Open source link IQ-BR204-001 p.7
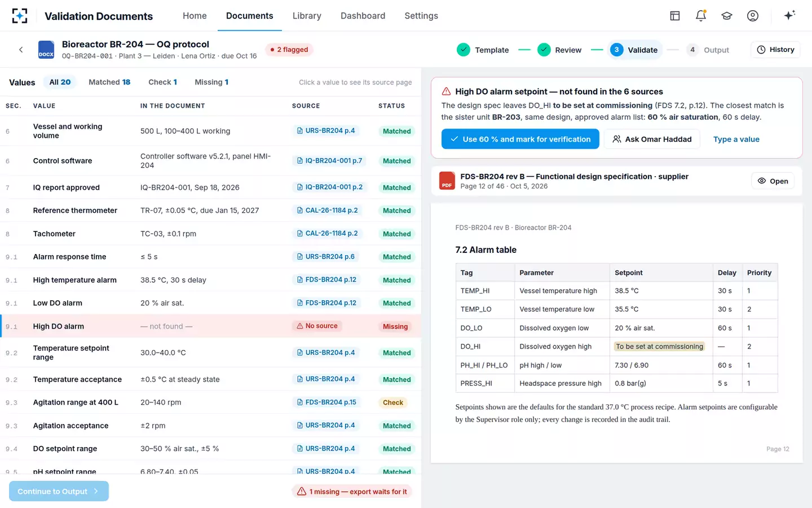The width and height of the screenshot is (812, 508). (x=330, y=161)
